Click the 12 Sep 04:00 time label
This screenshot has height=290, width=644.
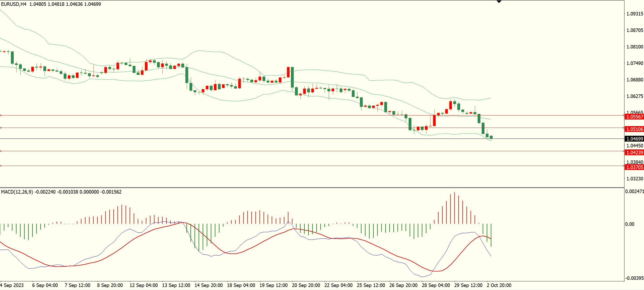pos(144,285)
